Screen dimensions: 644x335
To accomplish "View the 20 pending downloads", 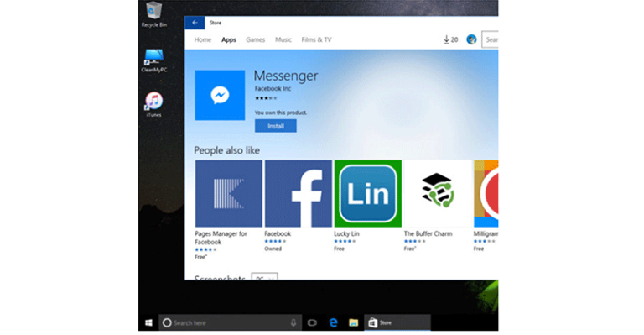I will click(x=450, y=39).
